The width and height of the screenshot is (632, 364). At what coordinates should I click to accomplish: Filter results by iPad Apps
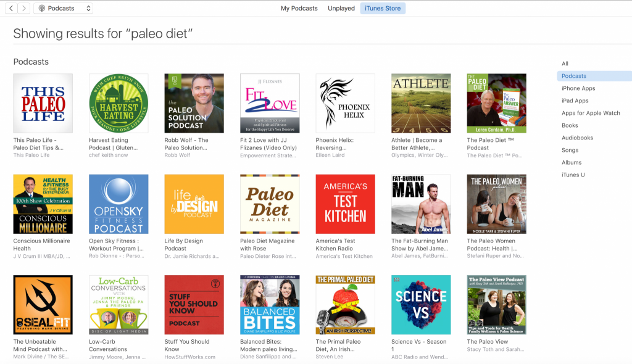pos(575,101)
